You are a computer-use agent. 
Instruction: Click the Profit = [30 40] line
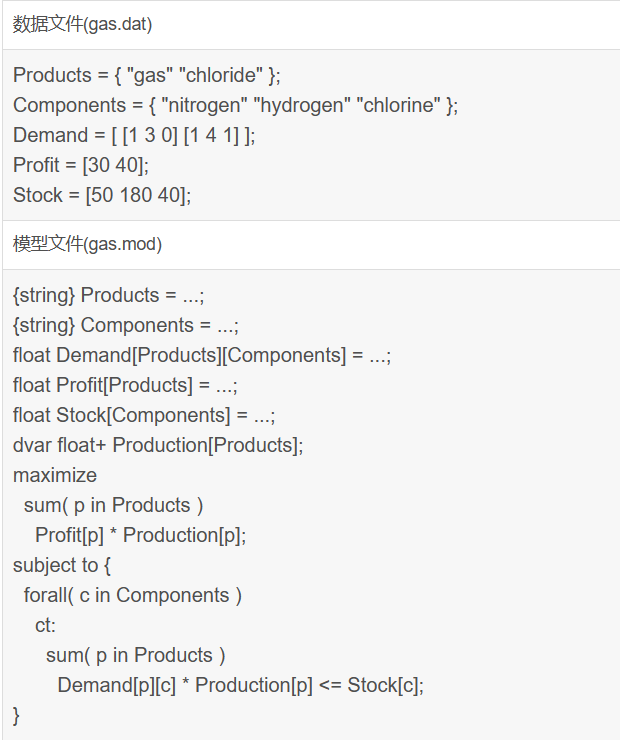click(x=81, y=166)
